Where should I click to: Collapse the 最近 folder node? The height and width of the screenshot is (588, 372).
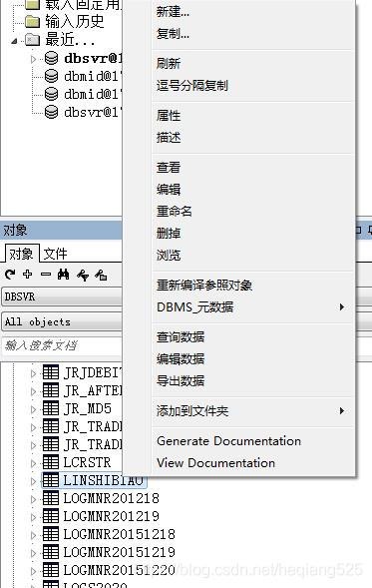(14, 41)
